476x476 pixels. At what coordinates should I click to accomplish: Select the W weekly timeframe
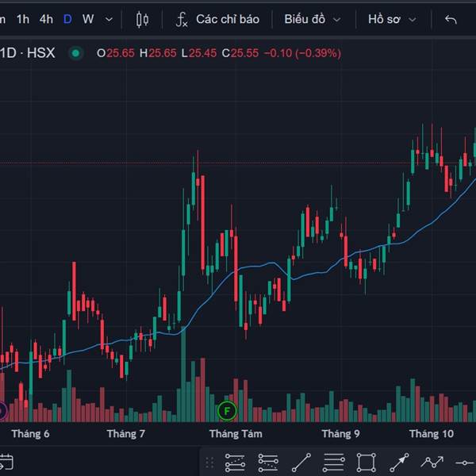(x=88, y=19)
